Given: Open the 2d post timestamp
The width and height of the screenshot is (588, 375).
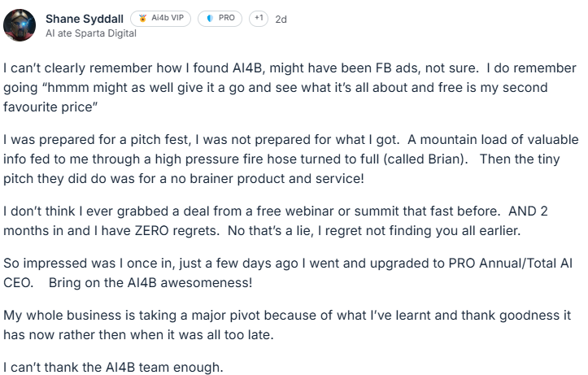Looking at the screenshot, I should pyautogui.click(x=281, y=20).
